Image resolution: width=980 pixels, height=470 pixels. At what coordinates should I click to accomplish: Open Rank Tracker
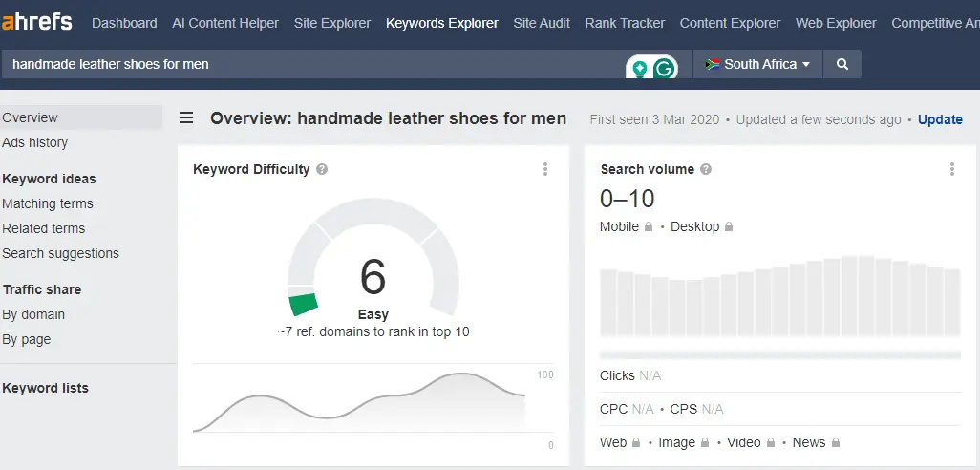point(625,23)
